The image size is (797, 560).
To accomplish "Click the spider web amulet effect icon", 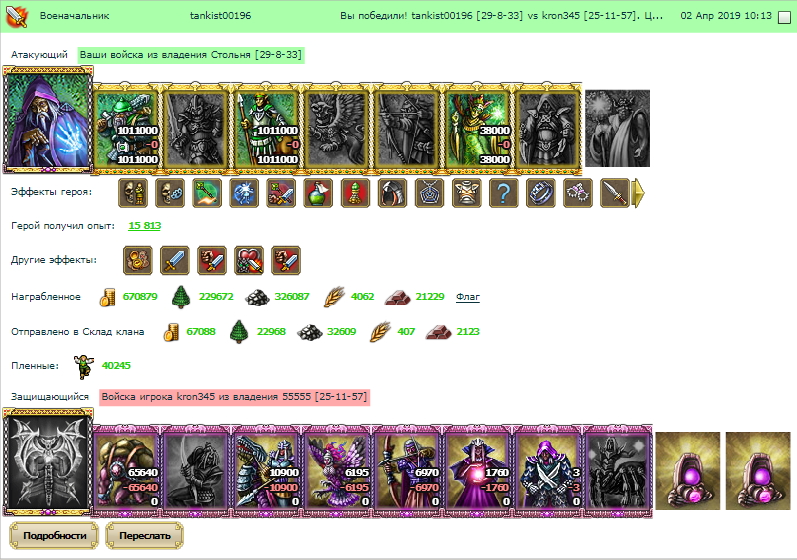I will 429,193.
